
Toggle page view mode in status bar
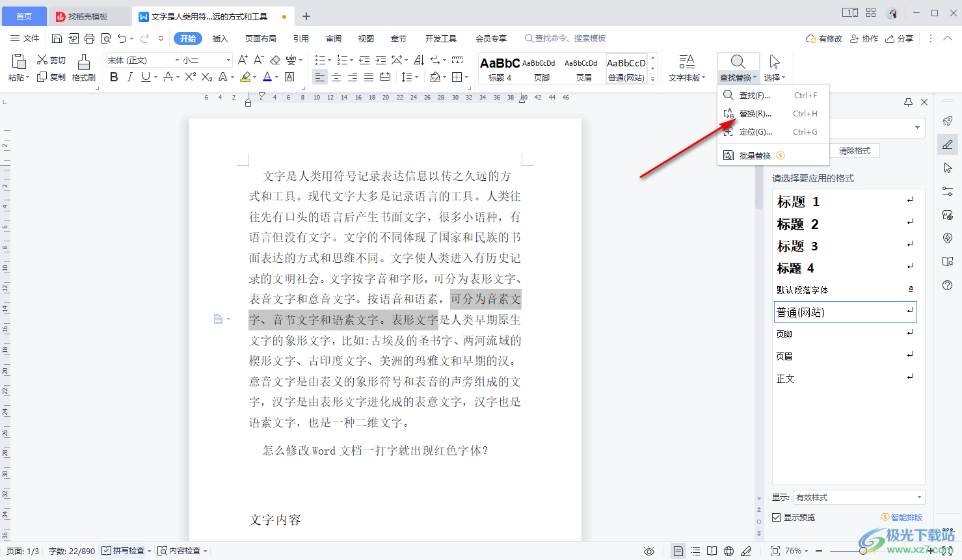pyautogui.click(x=678, y=551)
